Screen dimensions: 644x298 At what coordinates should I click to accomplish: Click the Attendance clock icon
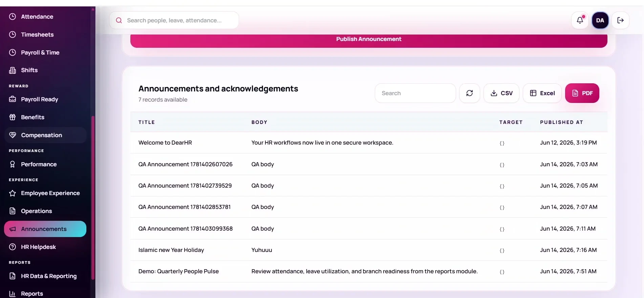click(x=13, y=17)
